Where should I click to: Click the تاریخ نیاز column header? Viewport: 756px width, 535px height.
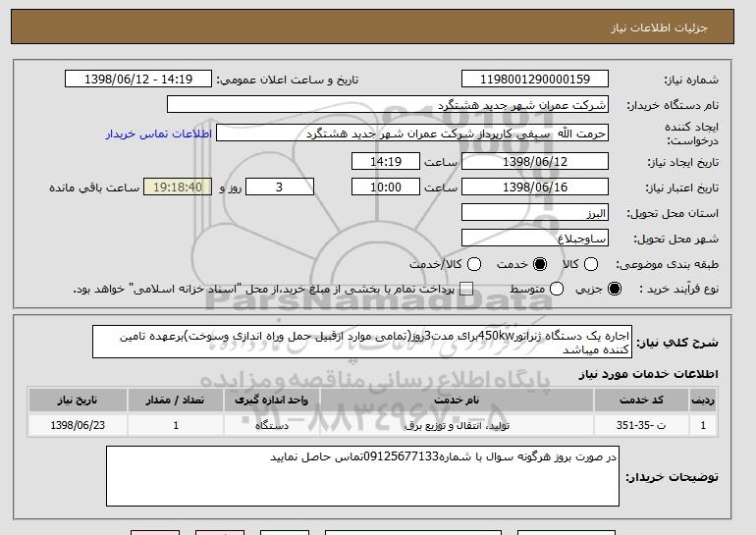pyautogui.click(x=78, y=401)
